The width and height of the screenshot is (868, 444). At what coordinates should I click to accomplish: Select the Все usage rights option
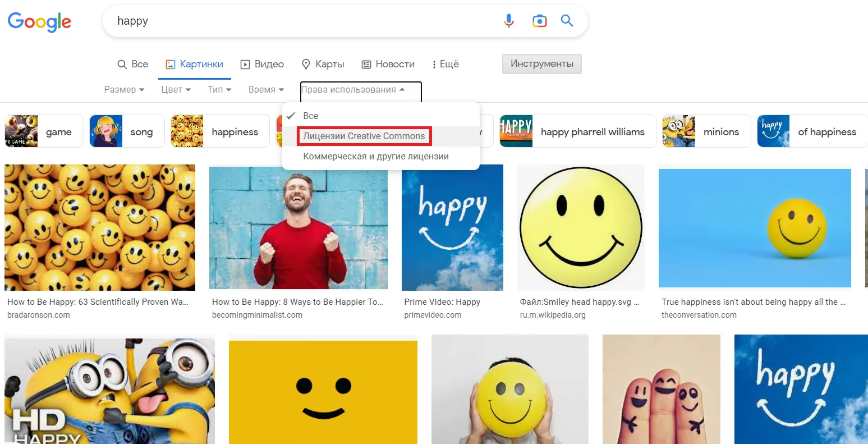click(381, 116)
